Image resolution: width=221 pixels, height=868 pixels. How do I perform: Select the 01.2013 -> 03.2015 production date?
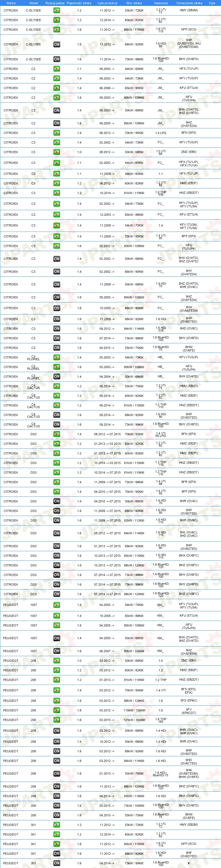107,444
